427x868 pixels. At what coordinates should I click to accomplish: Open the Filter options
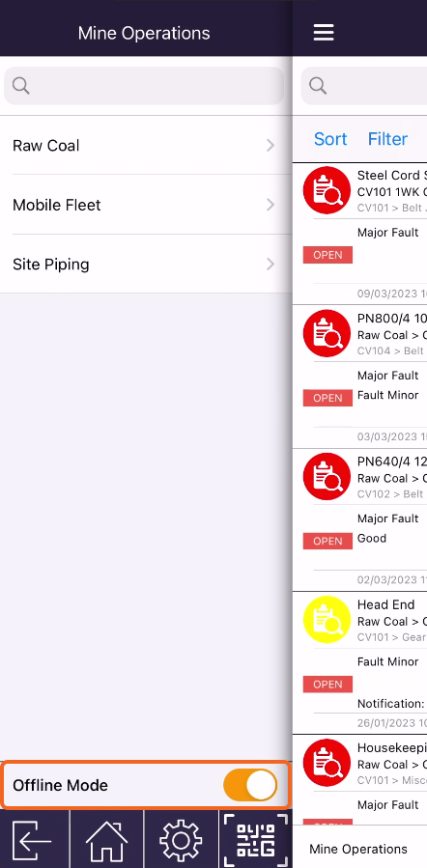point(387,139)
